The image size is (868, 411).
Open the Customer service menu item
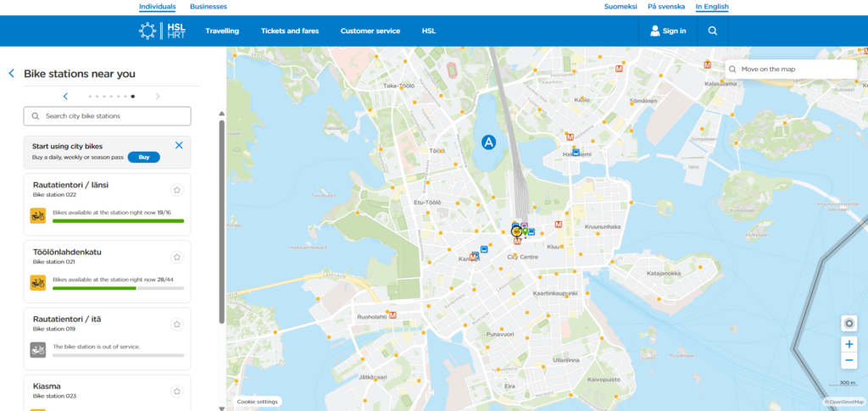tap(370, 31)
